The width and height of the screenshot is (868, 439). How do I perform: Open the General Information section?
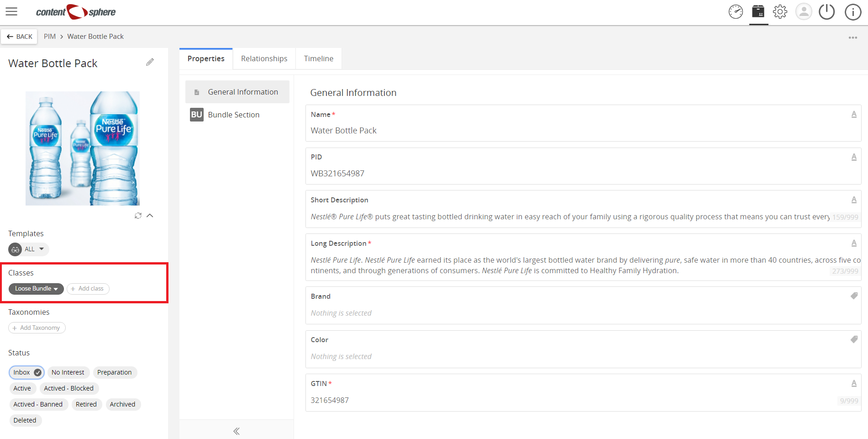point(237,92)
